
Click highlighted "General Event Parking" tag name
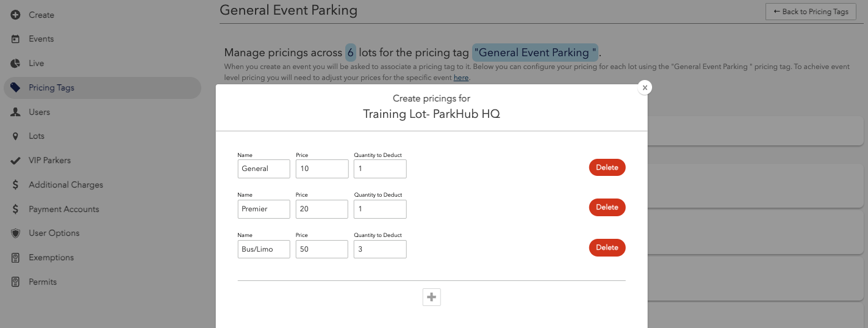click(535, 53)
